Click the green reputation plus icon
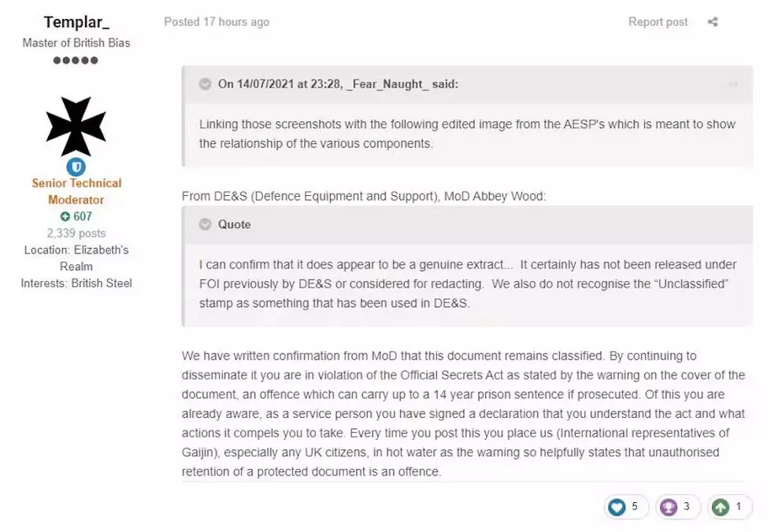 pyautogui.click(x=65, y=216)
